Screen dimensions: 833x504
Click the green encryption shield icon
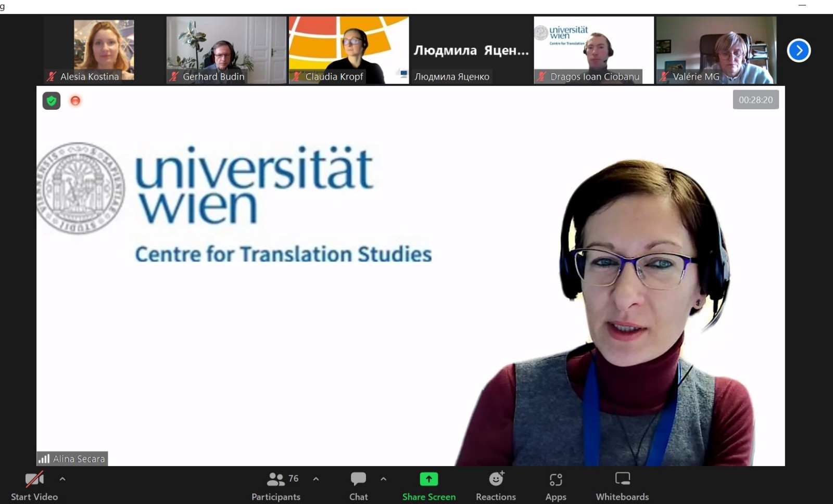pos(52,101)
